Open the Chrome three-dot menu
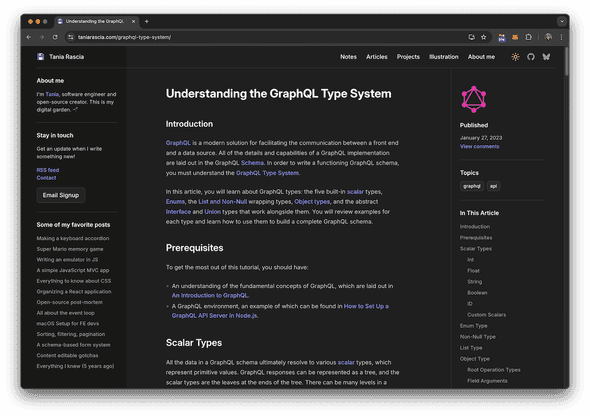Viewport: 590px width, 416px height. [561, 37]
